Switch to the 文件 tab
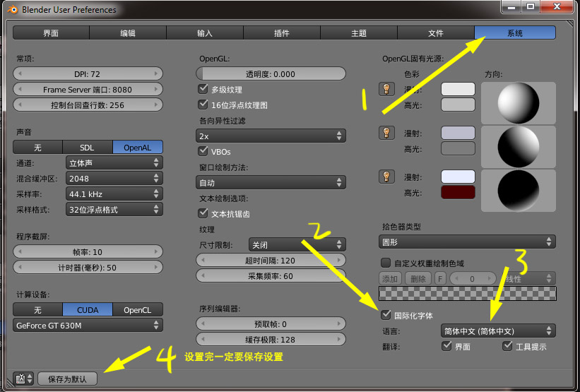 click(436, 33)
